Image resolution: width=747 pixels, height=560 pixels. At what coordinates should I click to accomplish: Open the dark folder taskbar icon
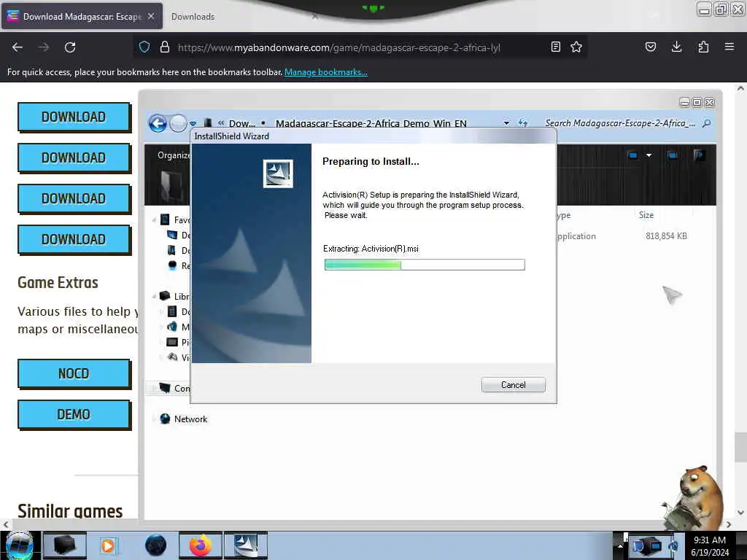tap(65, 545)
